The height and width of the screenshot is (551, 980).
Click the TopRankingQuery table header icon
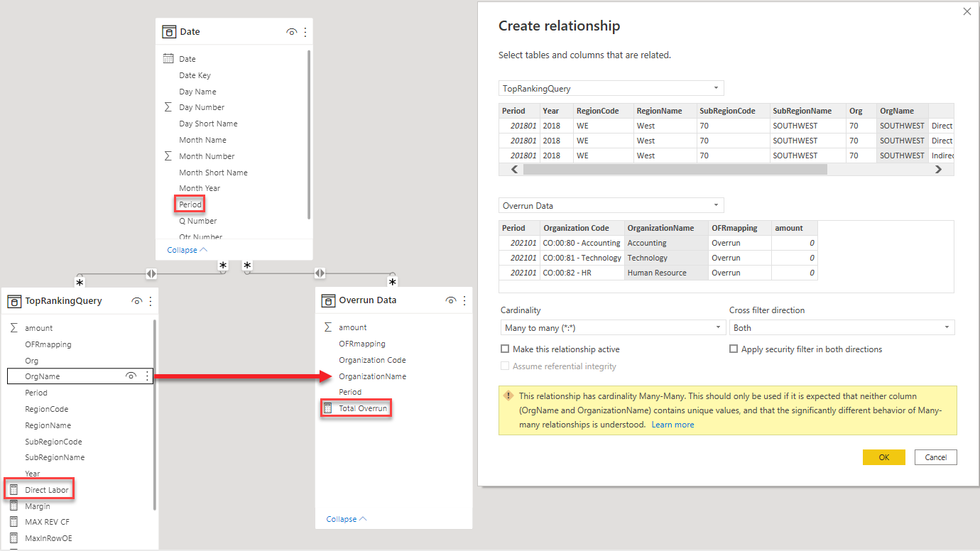pos(13,301)
